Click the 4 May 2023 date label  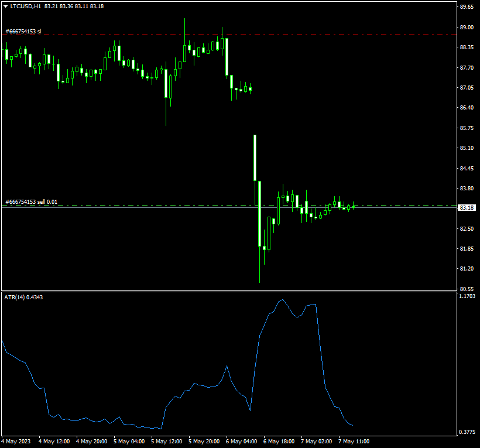tap(16, 441)
